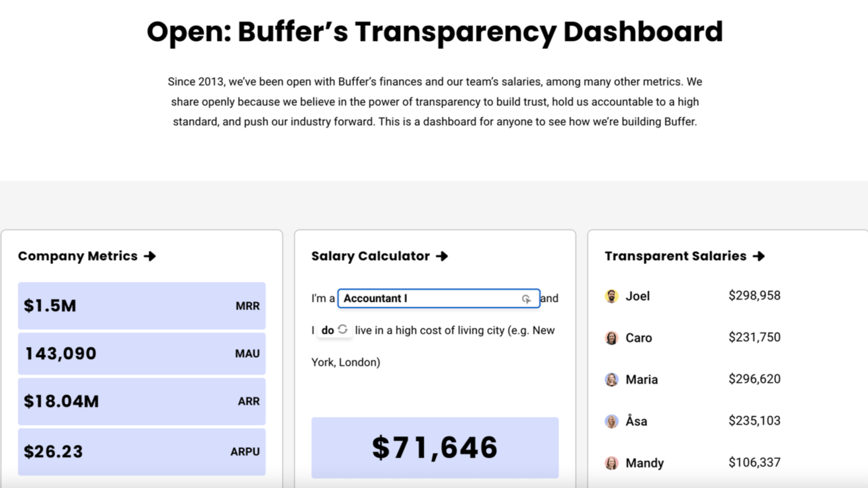This screenshot has height=488, width=868.
Task: Open the Company Metrics heading link
Action: [78, 256]
